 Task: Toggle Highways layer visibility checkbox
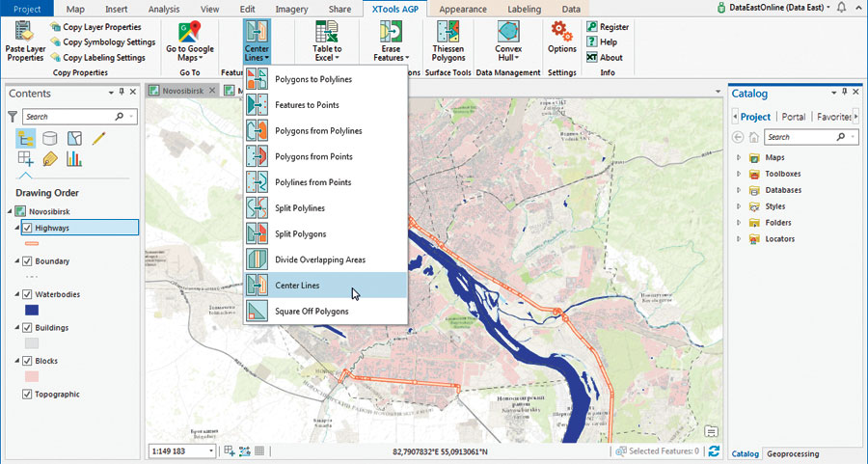pos(27,228)
